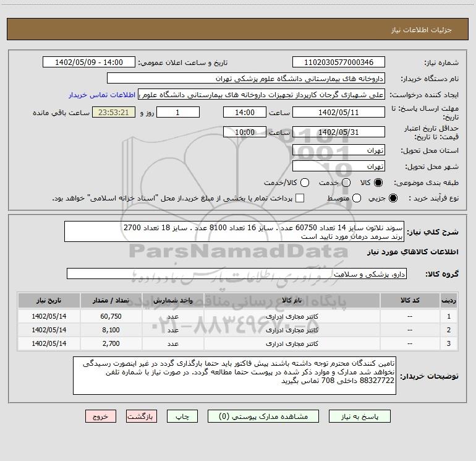
Task: Click the خروج exit button
Action: point(101,416)
